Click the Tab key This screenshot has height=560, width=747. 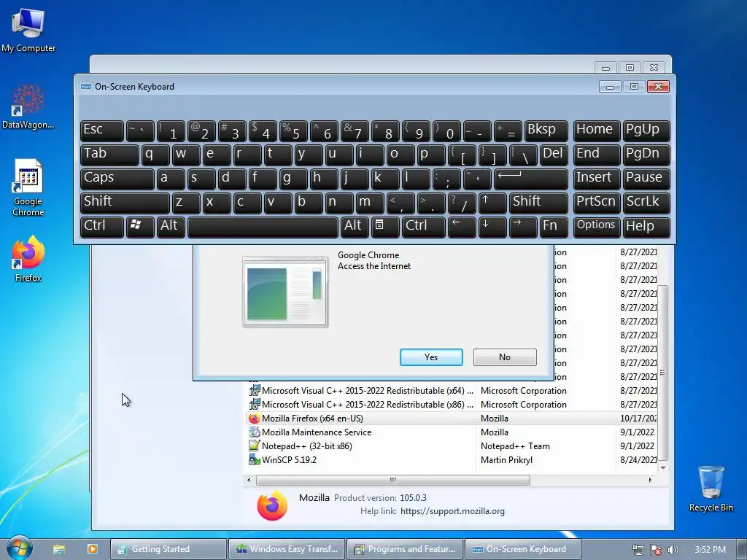tap(109, 155)
